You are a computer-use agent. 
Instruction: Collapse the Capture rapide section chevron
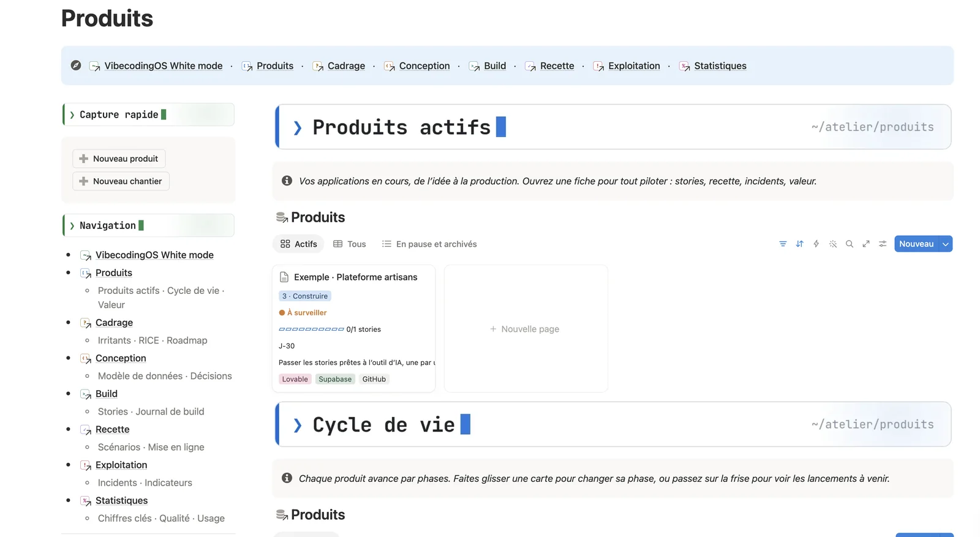click(x=72, y=115)
